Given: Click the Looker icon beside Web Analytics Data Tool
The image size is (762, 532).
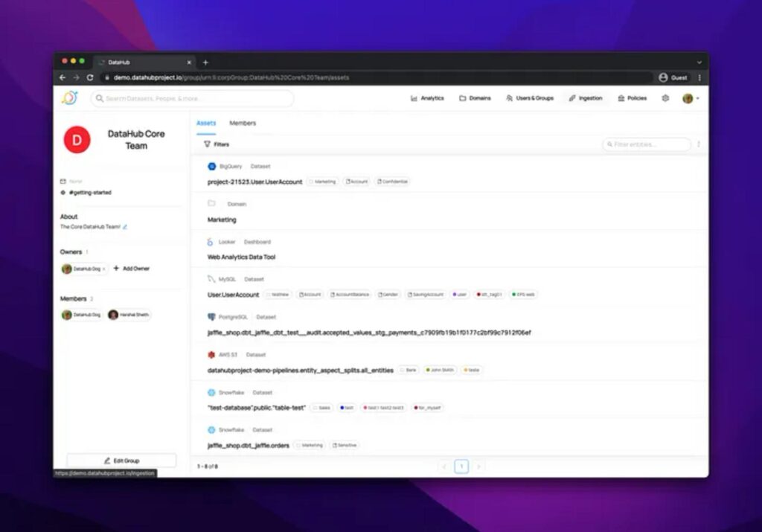Looking at the screenshot, I should point(211,242).
